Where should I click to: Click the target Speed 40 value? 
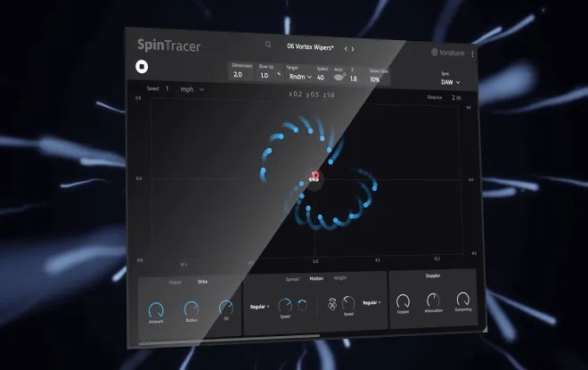tap(321, 78)
